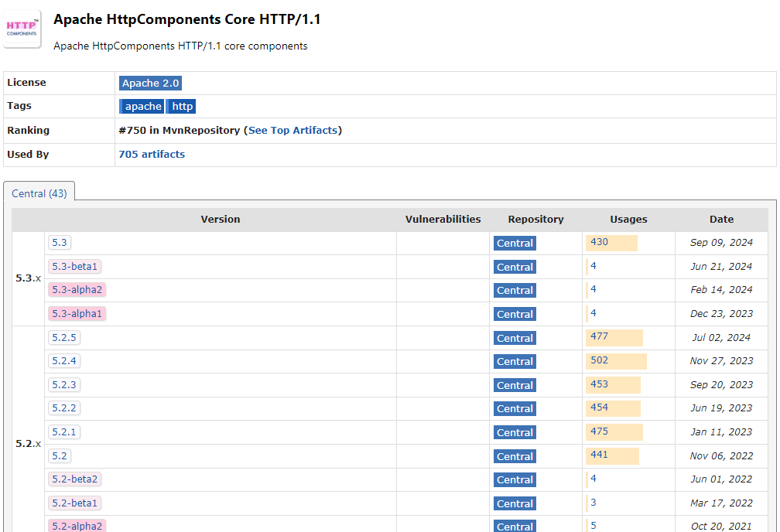Image resolution: width=780 pixels, height=532 pixels.
Task: Open version 5.2 release
Action: (x=60, y=456)
